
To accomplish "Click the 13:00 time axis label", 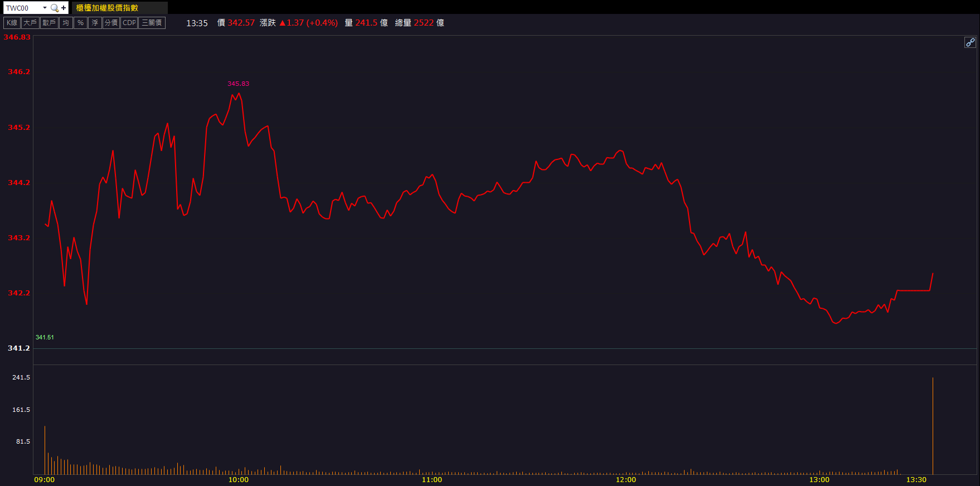I will 819,480.
